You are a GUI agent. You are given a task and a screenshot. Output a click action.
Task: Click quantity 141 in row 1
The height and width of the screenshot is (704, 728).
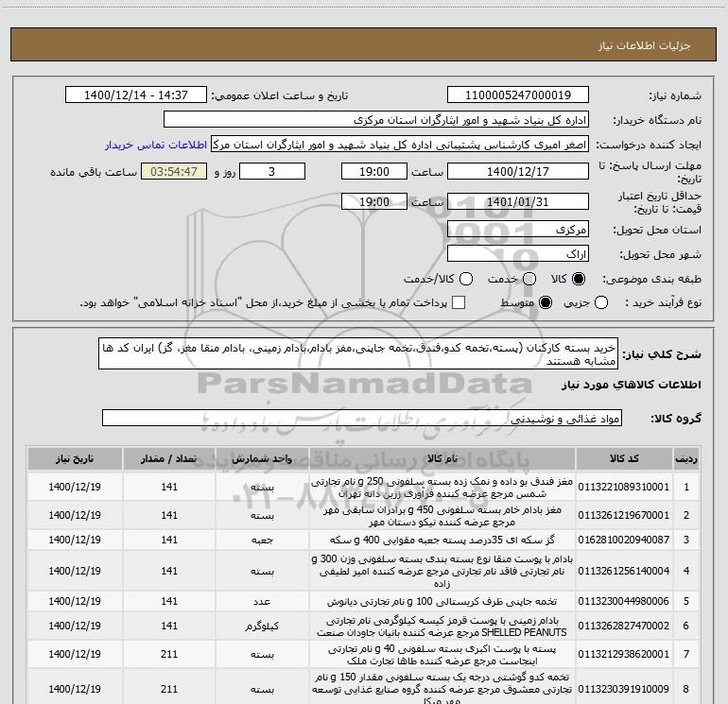tap(169, 487)
